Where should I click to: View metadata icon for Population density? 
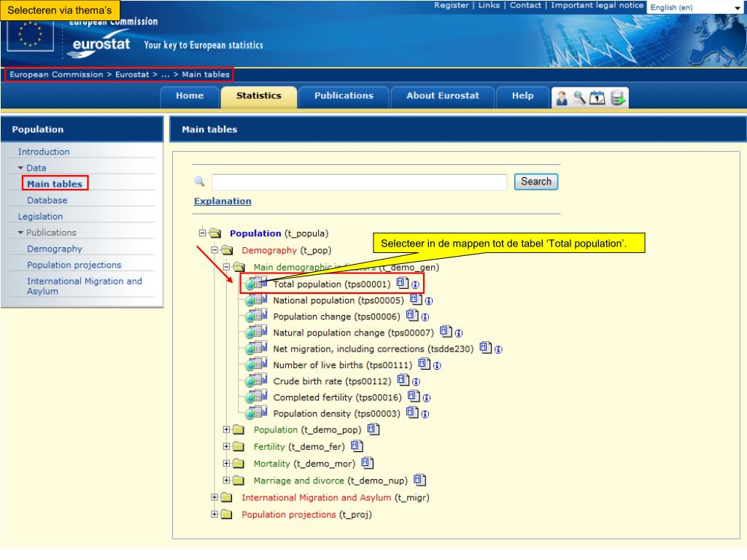tap(412, 413)
